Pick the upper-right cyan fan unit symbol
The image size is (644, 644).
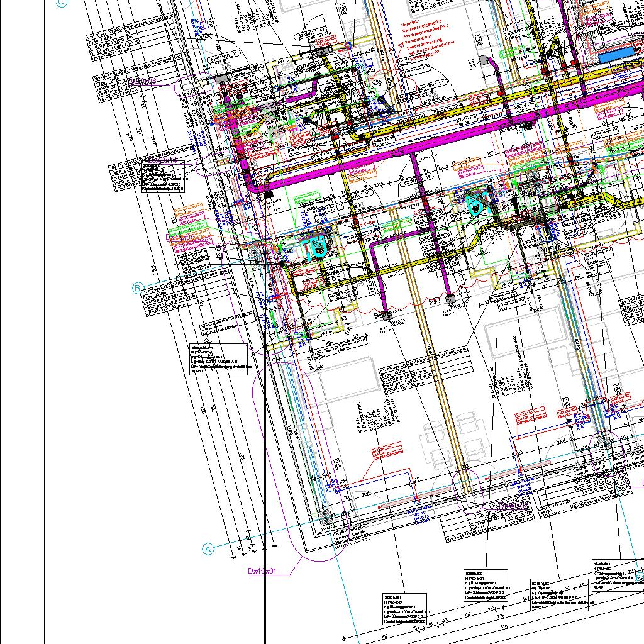tap(478, 204)
